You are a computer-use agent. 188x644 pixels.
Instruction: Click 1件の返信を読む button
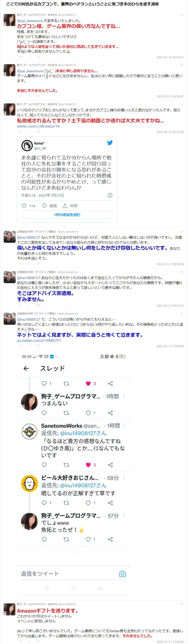[x=67, y=215]
